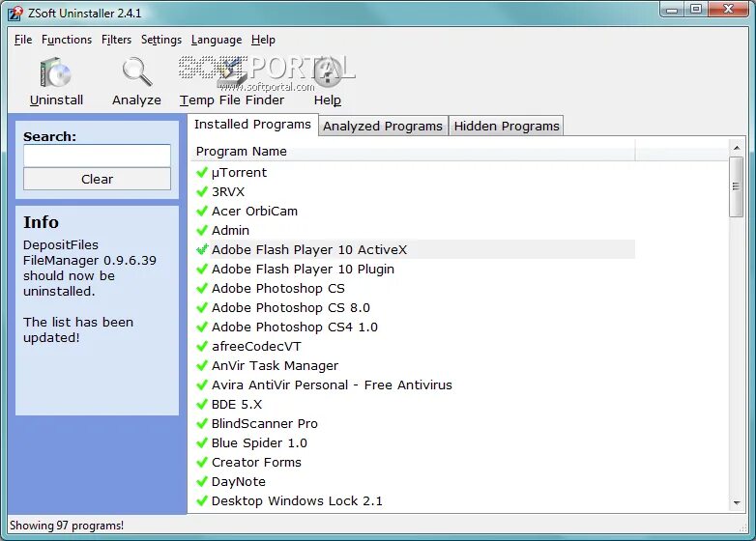Click the checkmark next to Blue Spider 1.0

[x=202, y=442]
